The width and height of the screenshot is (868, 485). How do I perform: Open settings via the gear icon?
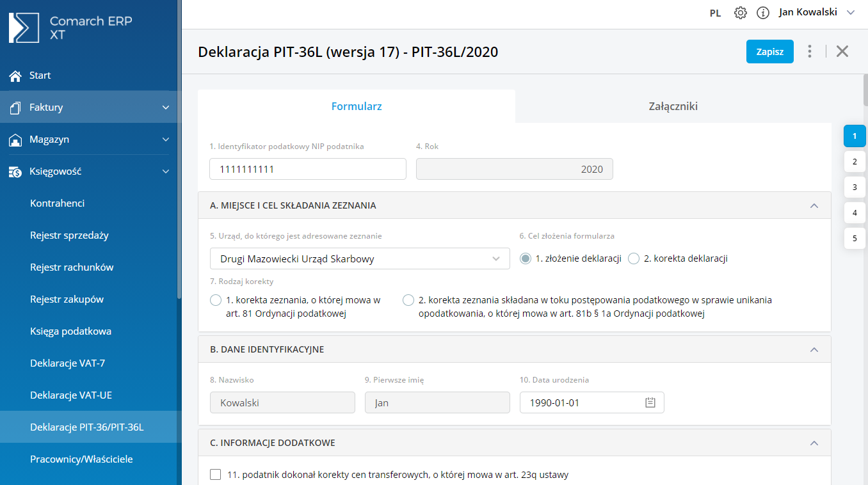(741, 13)
